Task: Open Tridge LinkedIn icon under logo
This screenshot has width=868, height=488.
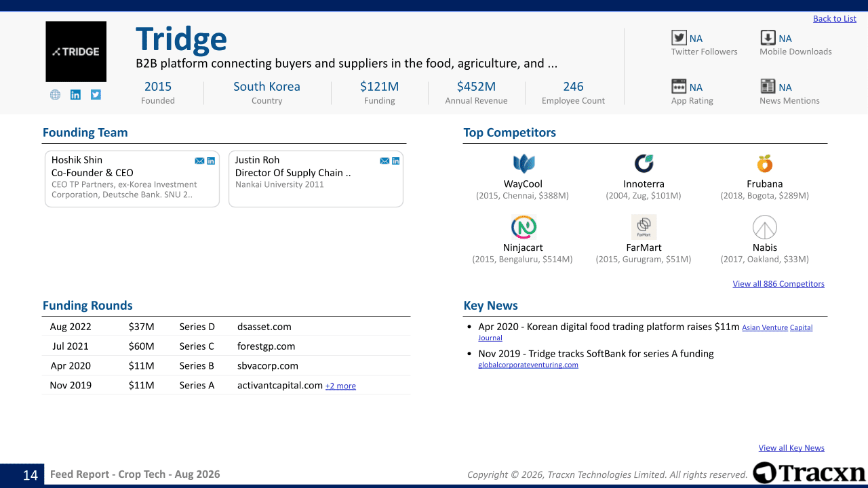Action: point(75,95)
